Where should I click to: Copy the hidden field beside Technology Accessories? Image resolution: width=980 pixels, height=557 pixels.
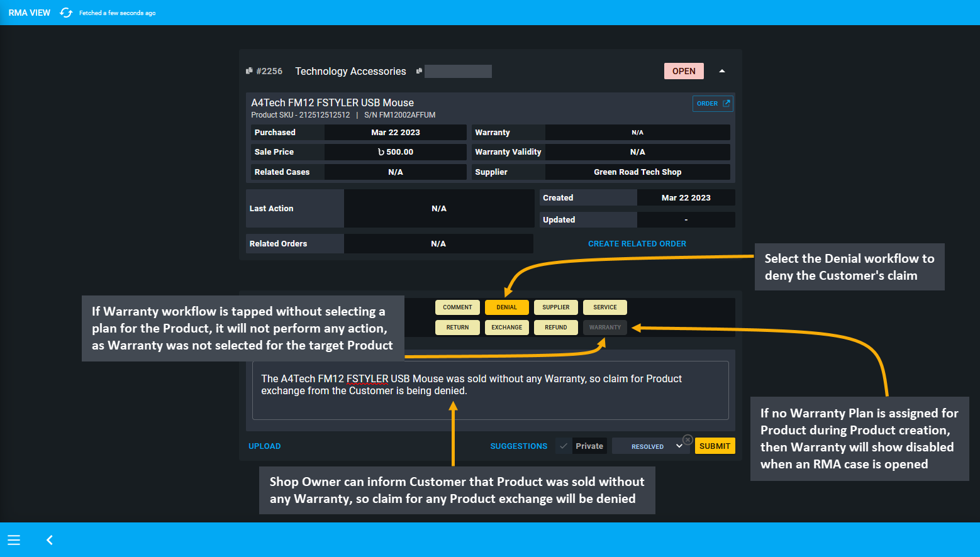pyautogui.click(x=420, y=71)
